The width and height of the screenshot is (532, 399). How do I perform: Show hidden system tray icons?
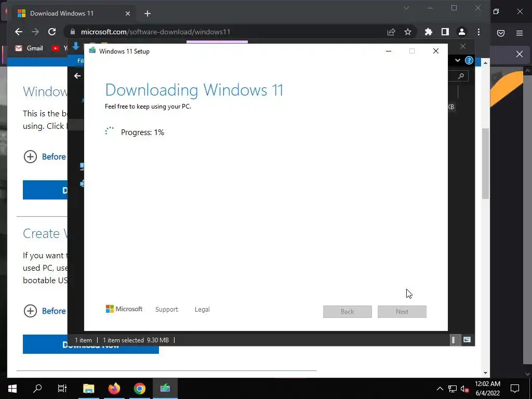tap(440, 389)
